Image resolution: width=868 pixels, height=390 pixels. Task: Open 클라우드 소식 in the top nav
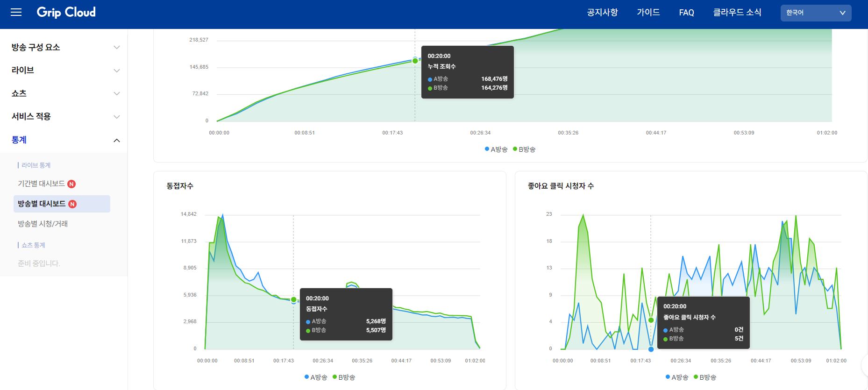click(x=737, y=13)
